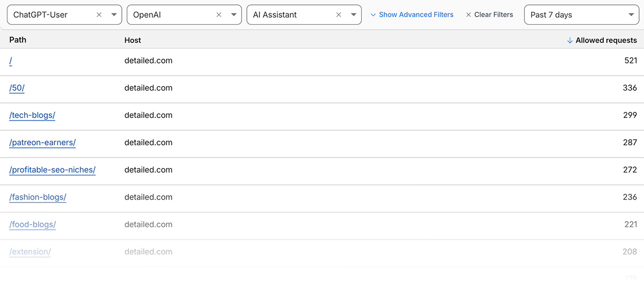Open the /50/ path link
This screenshot has height=291, width=644.
(17, 88)
